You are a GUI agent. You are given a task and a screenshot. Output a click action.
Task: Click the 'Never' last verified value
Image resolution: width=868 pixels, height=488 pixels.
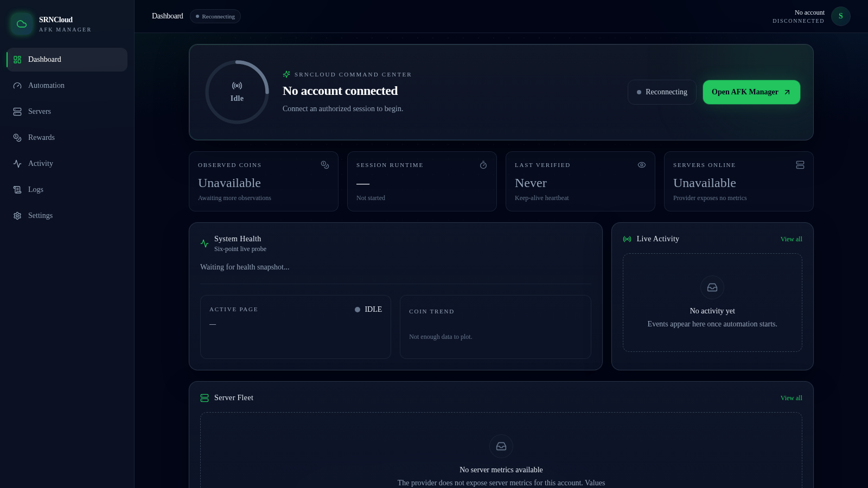(x=531, y=183)
